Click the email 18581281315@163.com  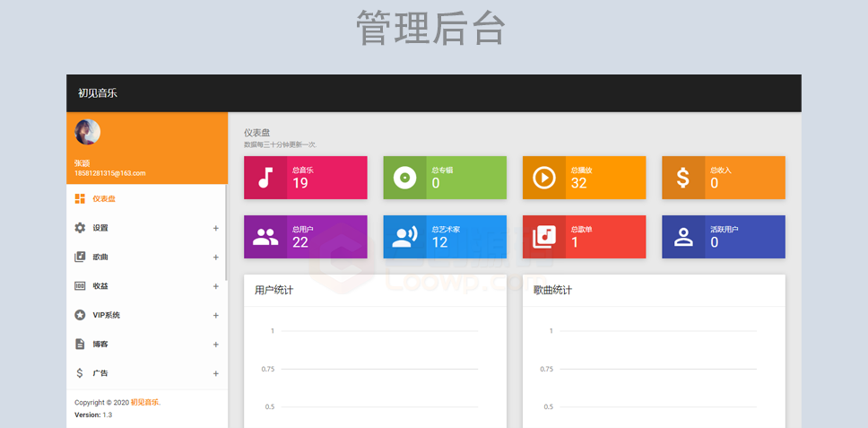point(109,173)
